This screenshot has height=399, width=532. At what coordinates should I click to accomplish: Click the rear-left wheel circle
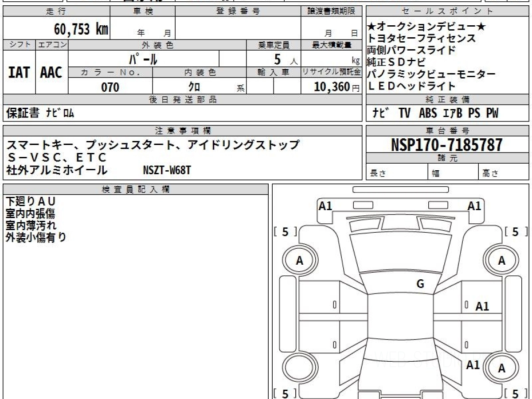[x=300, y=368]
